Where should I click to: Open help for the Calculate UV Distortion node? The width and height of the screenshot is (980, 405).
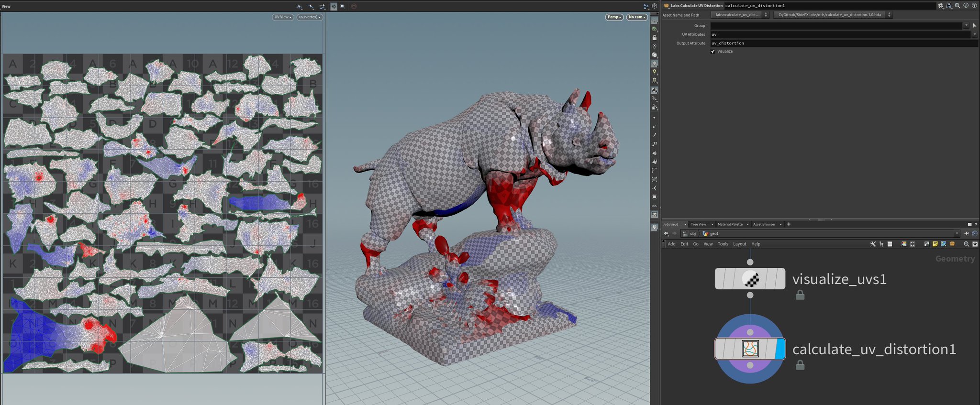974,6
